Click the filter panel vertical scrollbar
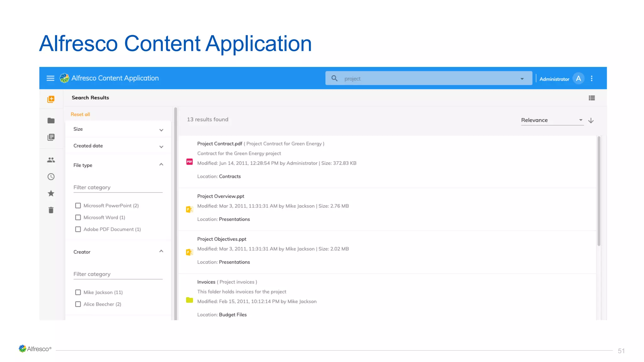 coord(175,214)
